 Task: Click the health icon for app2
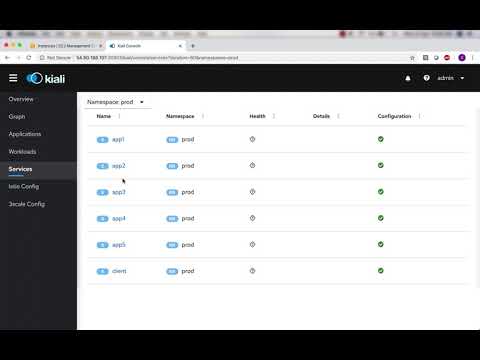tap(252, 165)
